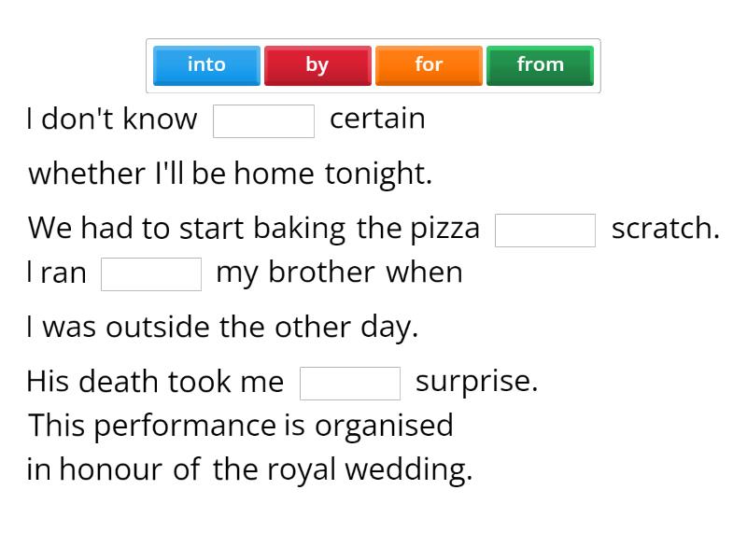
Task: Select the orange 'for' word tile
Action: (429, 65)
